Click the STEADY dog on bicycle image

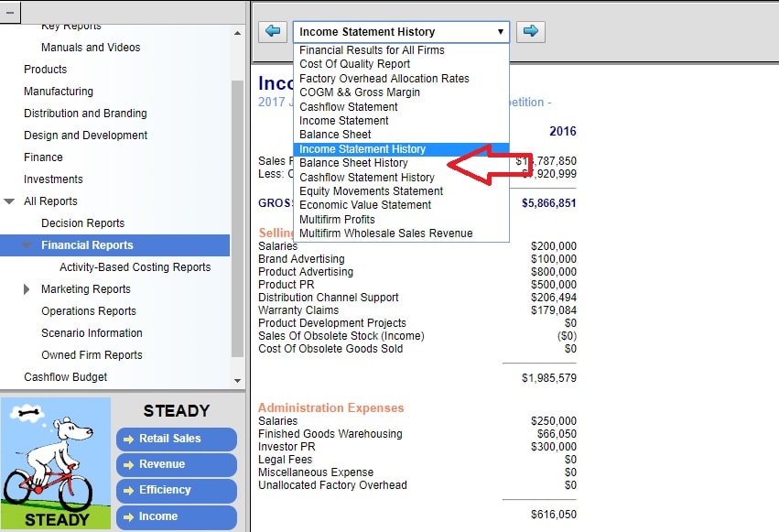[56, 463]
